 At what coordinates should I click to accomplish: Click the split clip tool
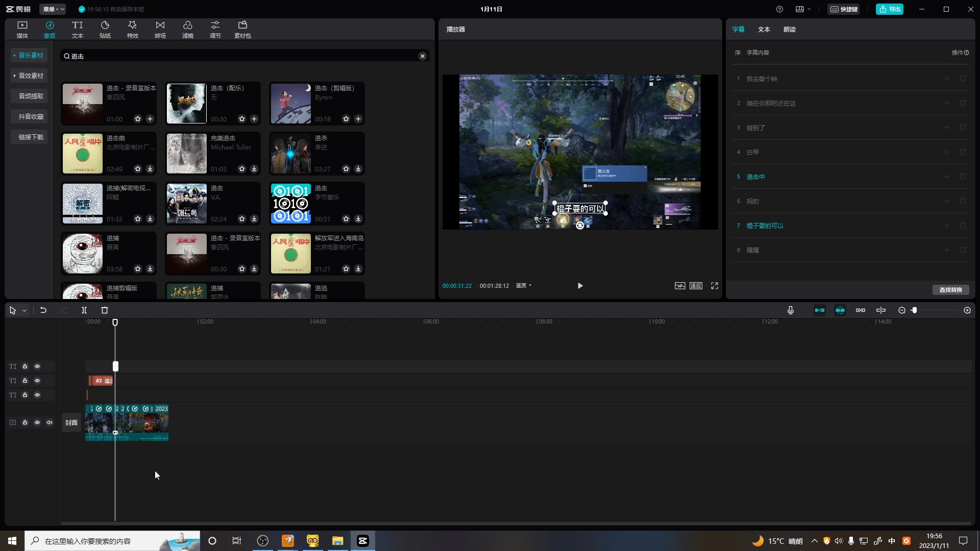click(84, 310)
